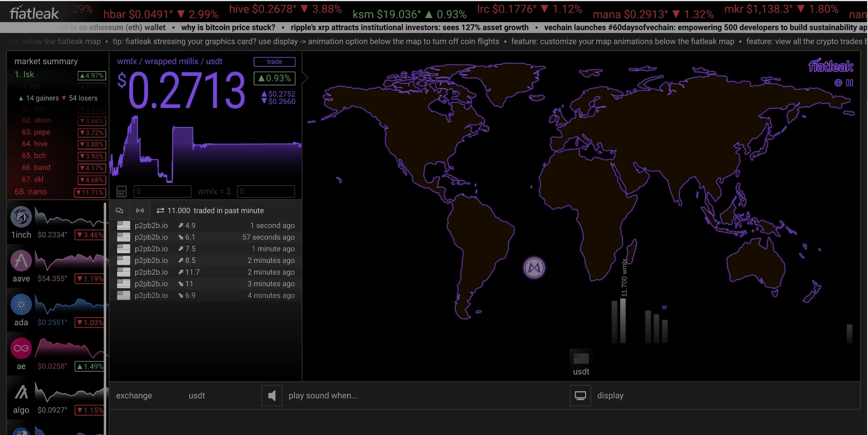This screenshot has width=868, height=435.
Task: Click hbar in the ticker tape
Action: (x=161, y=14)
